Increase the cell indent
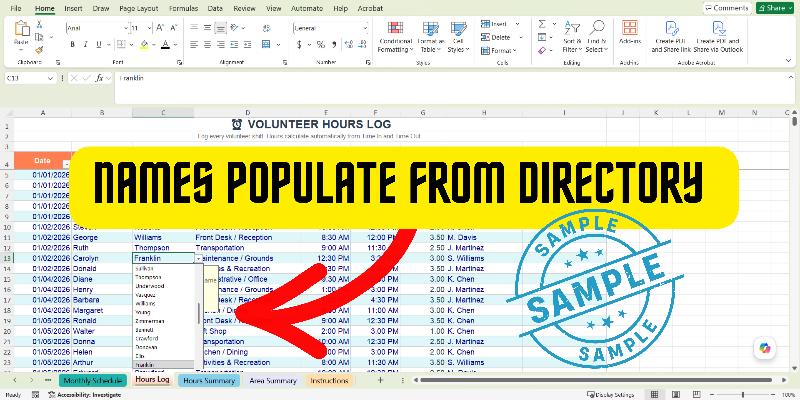800x400 pixels. coord(247,44)
